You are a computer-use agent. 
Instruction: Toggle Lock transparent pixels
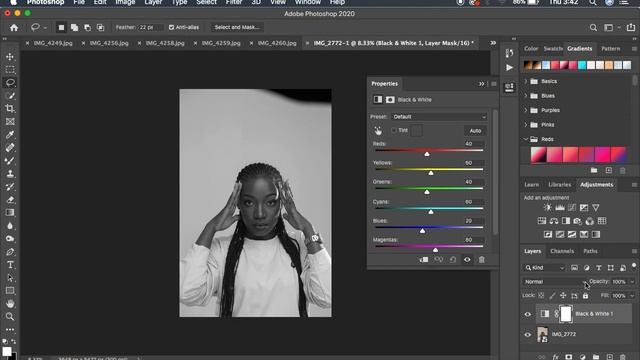coord(541,296)
